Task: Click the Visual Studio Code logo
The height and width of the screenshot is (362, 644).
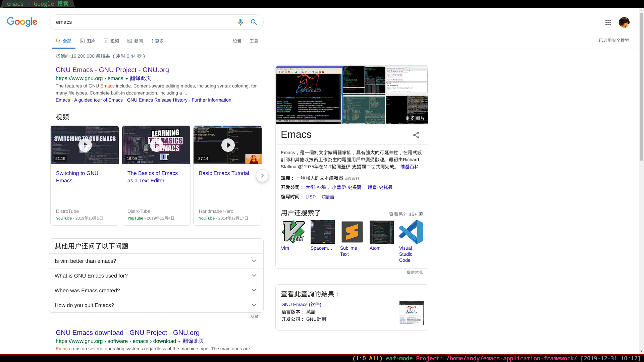Action: pos(411,232)
